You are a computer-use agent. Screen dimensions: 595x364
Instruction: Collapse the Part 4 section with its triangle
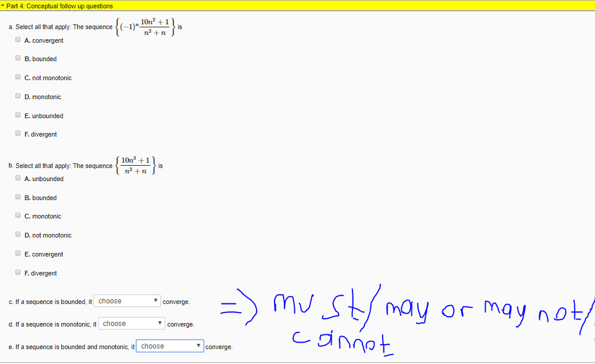[x=4, y=5]
